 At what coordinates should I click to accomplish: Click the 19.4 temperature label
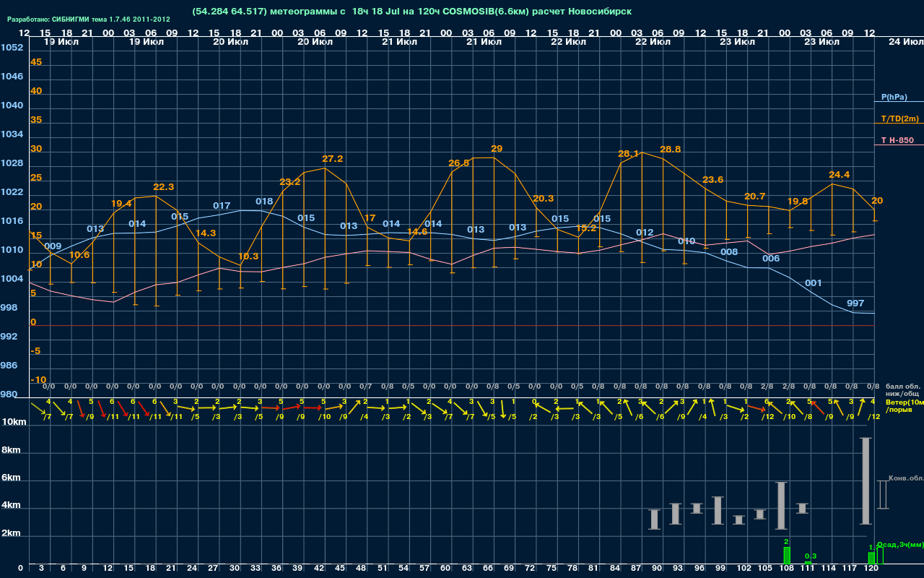[x=121, y=203]
